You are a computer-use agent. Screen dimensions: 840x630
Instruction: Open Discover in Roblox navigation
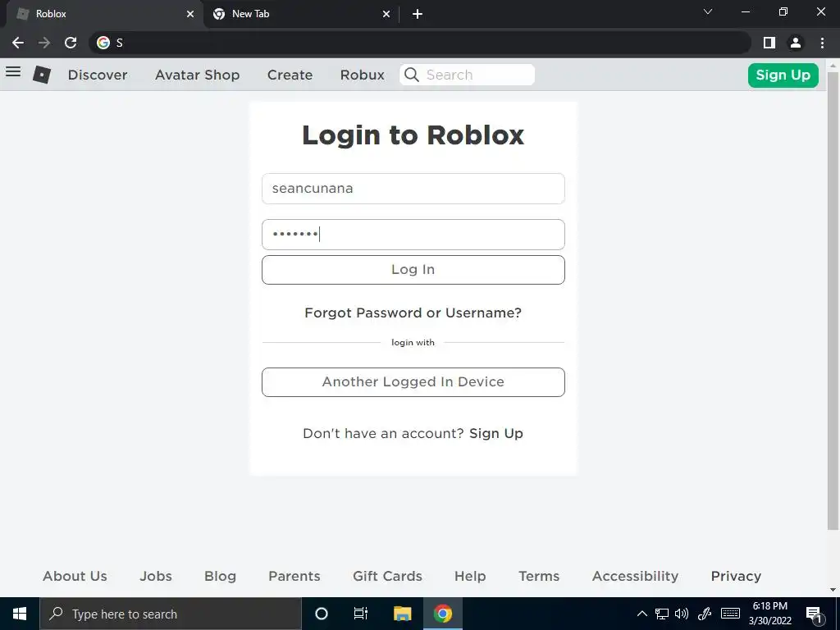(x=98, y=75)
